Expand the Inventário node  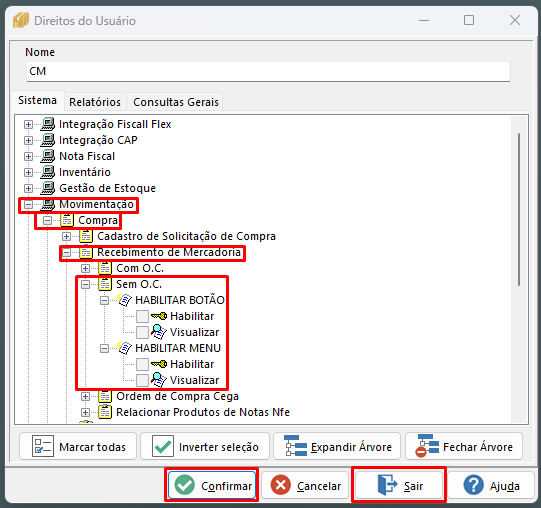(x=29, y=172)
